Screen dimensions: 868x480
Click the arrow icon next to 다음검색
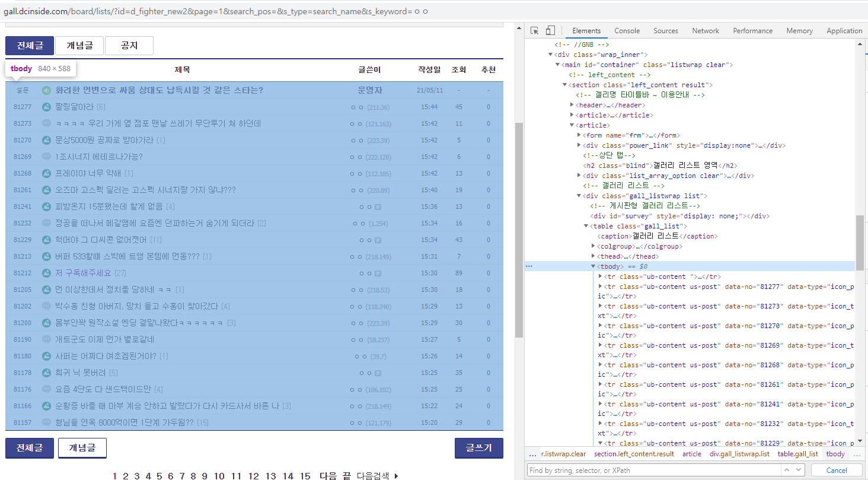[x=396, y=476]
